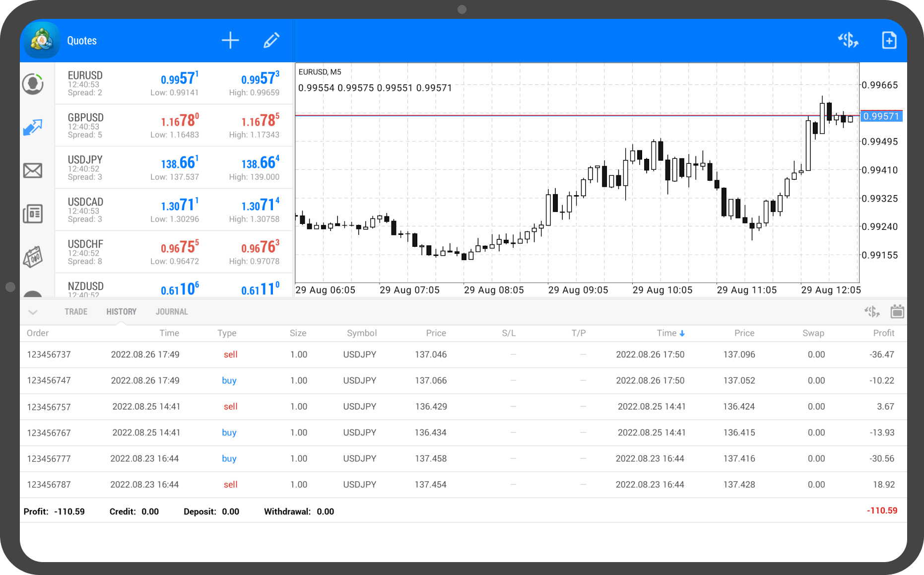Viewport: 924px width, 575px height.
Task: Open the account management profile icon
Action: [33, 84]
